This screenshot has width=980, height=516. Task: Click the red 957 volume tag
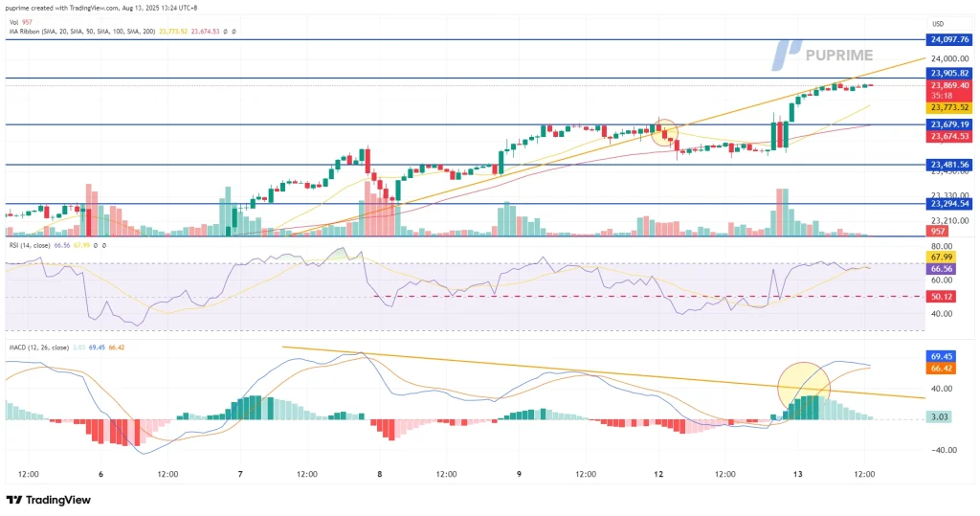pos(938,232)
